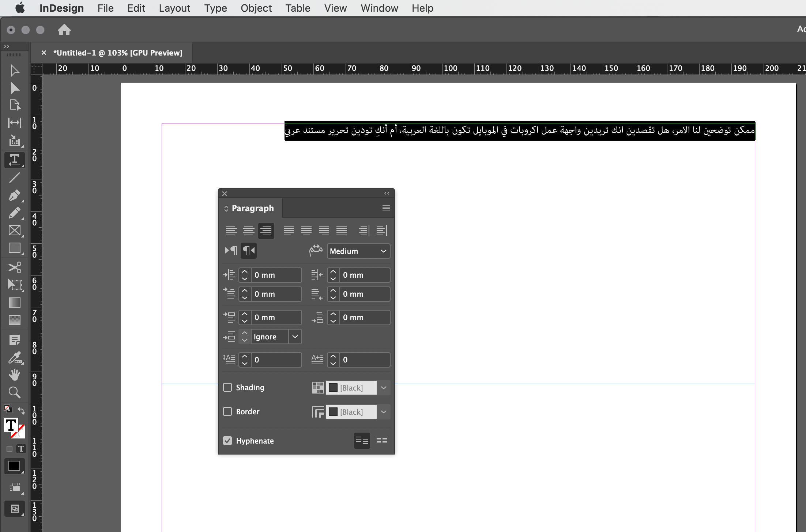Uncheck the Hyphenate checkbox
This screenshot has width=806, height=532.
tap(227, 441)
